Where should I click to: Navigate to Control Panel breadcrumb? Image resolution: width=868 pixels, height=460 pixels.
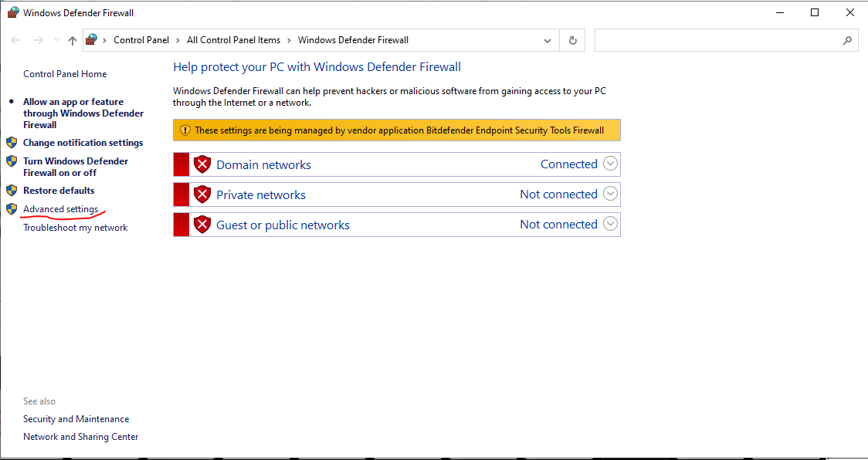coord(141,39)
